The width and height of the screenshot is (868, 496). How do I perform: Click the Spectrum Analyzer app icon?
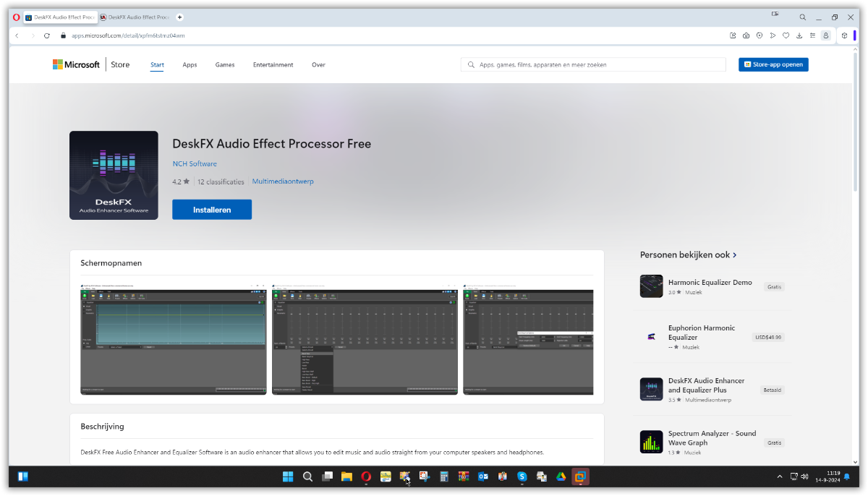(x=651, y=442)
